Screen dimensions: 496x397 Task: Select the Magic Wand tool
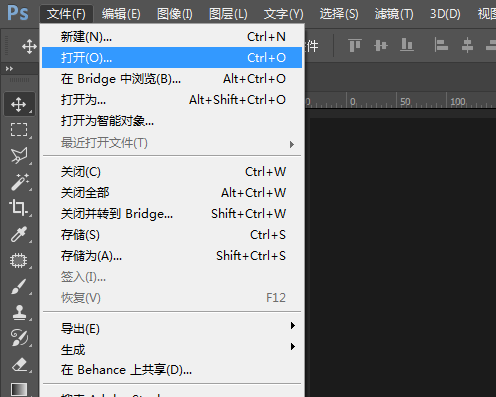pyautogui.click(x=19, y=182)
